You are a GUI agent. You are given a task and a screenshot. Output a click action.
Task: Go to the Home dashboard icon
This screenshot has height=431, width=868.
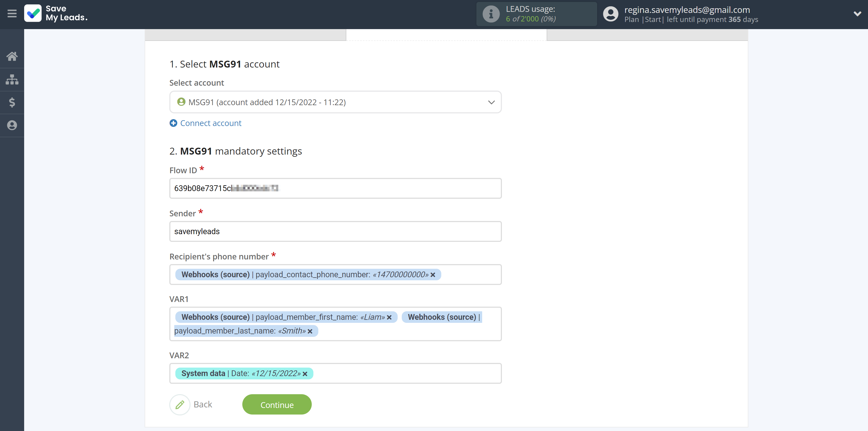coord(12,56)
